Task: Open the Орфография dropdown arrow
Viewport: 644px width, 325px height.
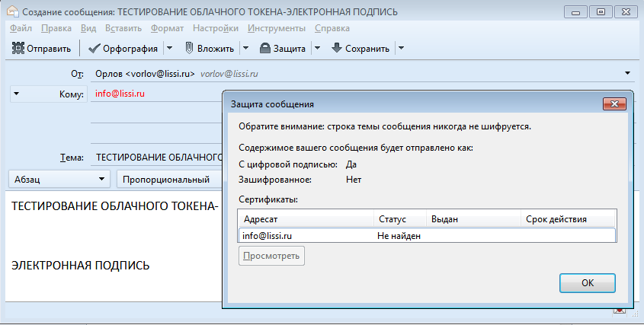Action: [170, 49]
